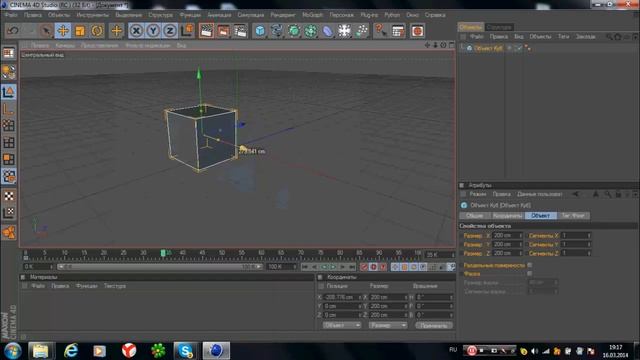Image resolution: width=640 pixels, height=360 pixels.
Task: Toggle the Autokeying red button
Action: (373, 267)
